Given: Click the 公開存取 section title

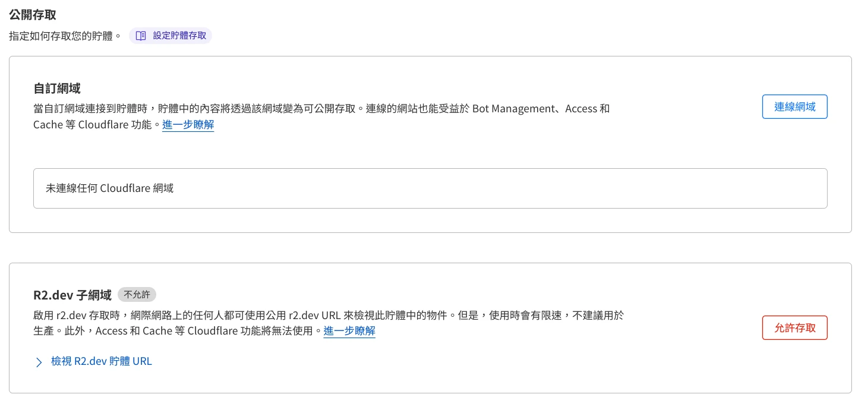Looking at the screenshot, I should click(x=33, y=14).
